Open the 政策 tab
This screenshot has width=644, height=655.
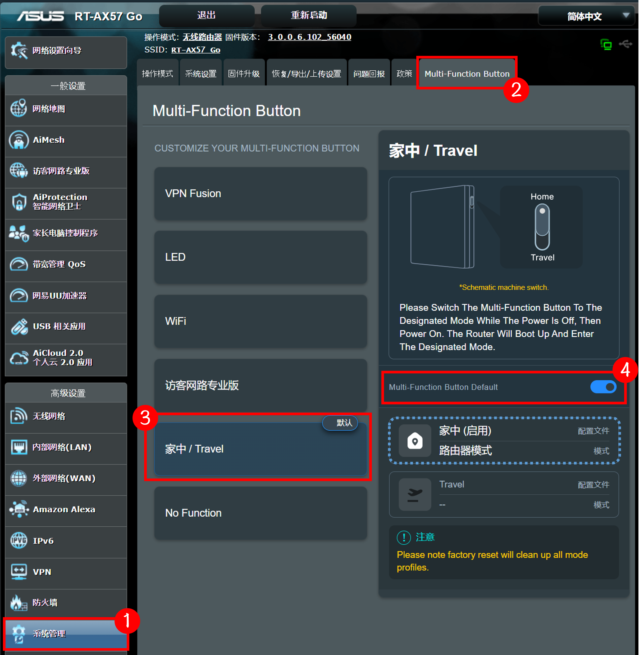[x=404, y=73]
